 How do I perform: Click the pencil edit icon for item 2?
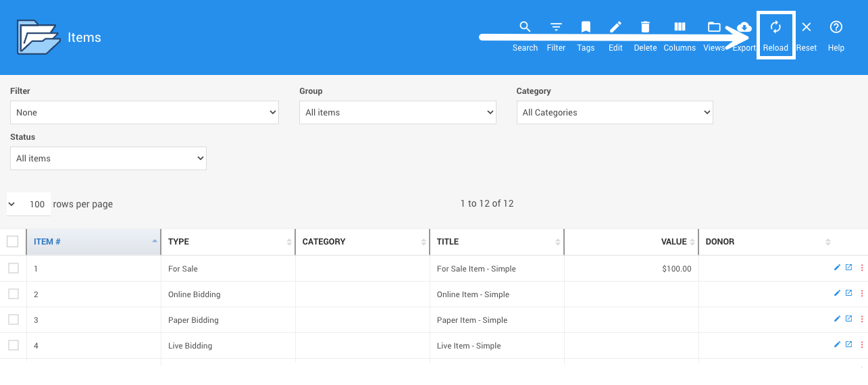837,293
